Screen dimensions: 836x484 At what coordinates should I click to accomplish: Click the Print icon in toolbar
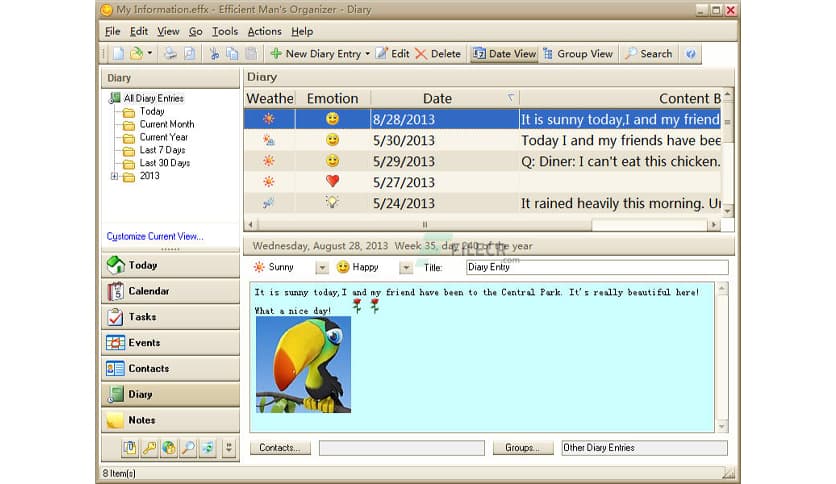coord(170,54)
